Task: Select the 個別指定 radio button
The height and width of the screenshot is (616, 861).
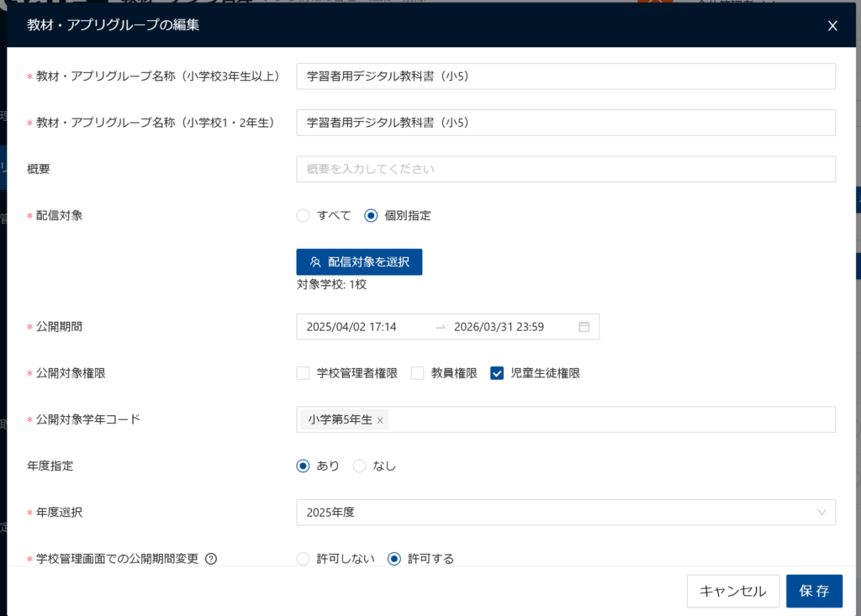Action: coord(371,216)
